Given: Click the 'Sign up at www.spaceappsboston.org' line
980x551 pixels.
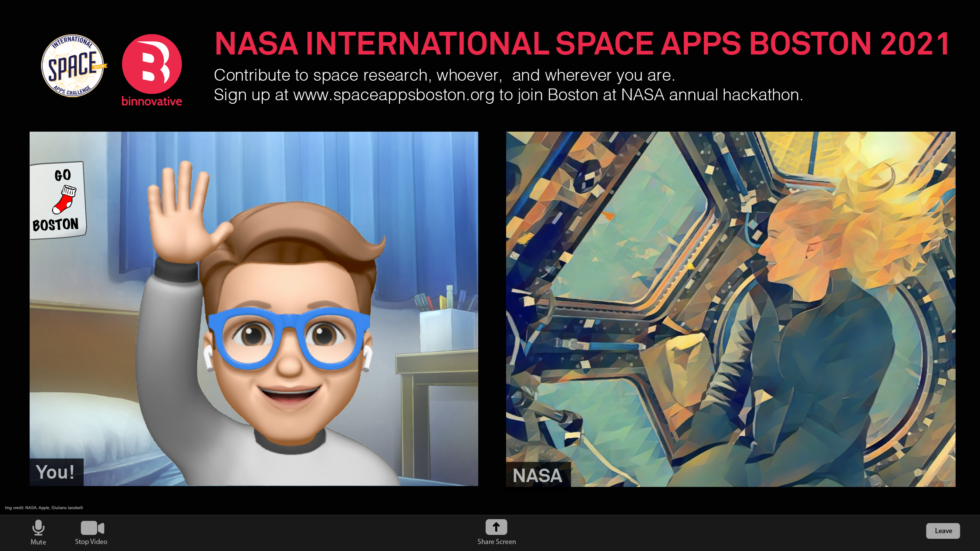Looking at the screenshot, I should [508, 95].
